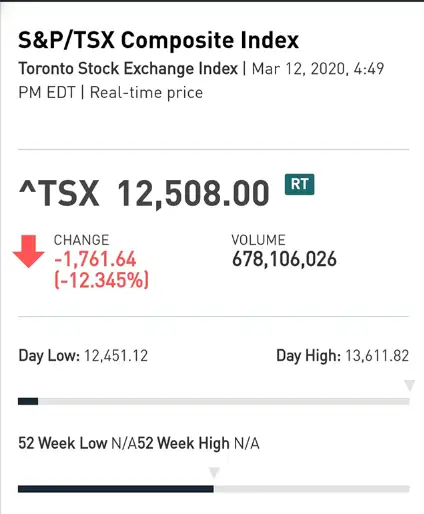Screen dimensions: 424x514
Task: Click the filled 52 week range bar
Action: [116, 489]
